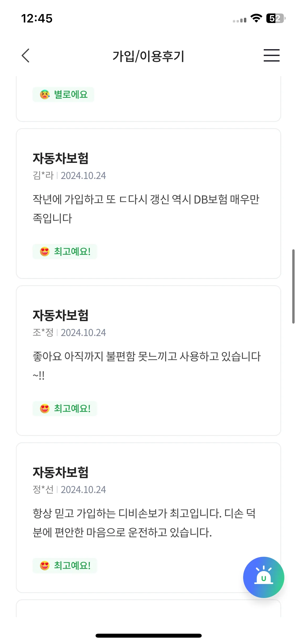297x644 pixels.
Task: Tap heart-eyes emoji in 정*선 review
Action: point(45,565)
